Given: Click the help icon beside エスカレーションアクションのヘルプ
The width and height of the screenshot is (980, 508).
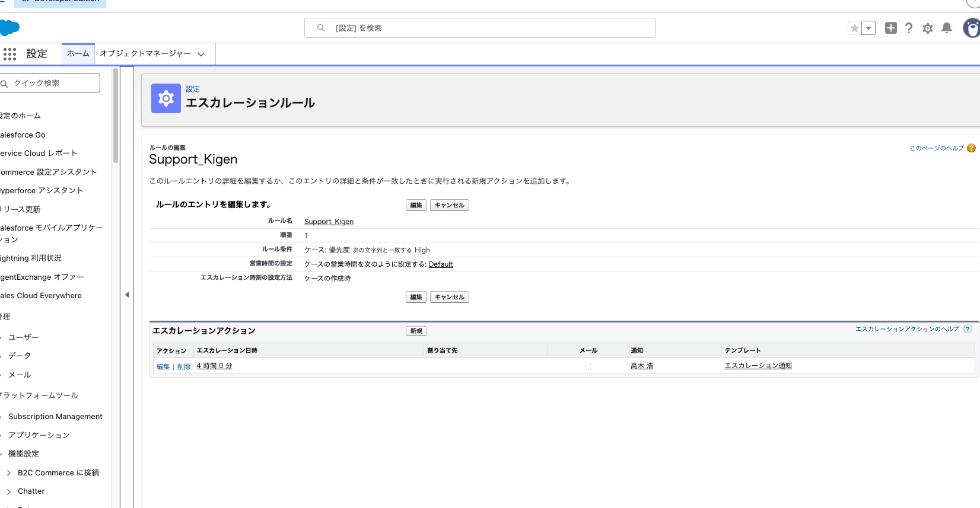Looking at the screenshot, I should pyautogui.click(x=968, y=329).
